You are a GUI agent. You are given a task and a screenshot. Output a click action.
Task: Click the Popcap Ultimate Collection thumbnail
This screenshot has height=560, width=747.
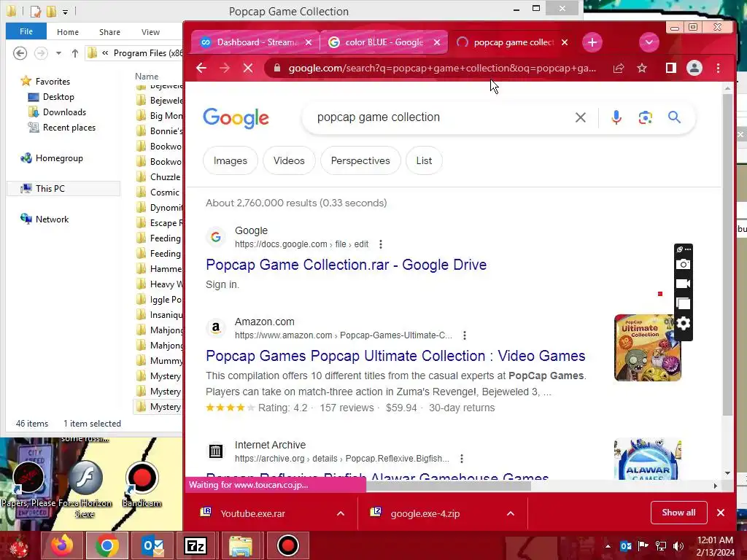(x=648, y=348)
